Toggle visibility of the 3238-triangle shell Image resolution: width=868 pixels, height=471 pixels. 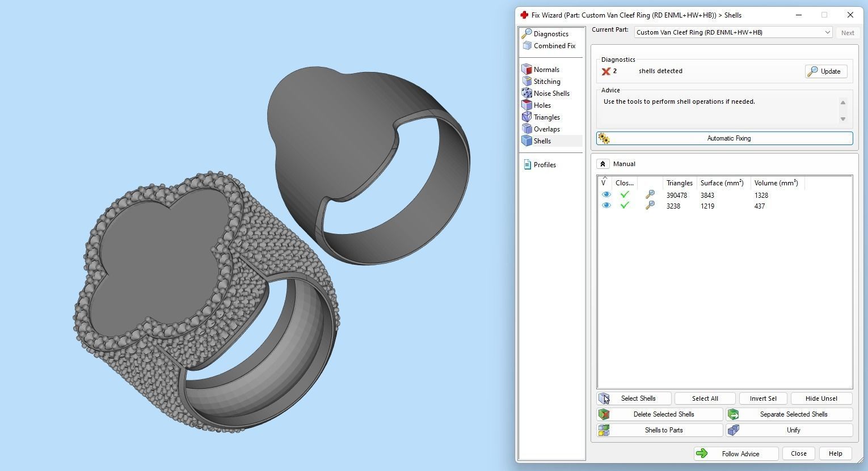(606, 206)
